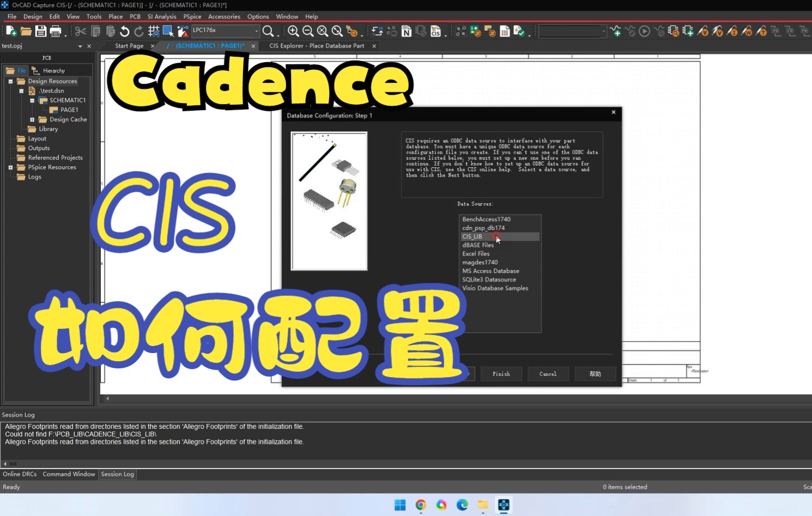Expand the Design Cache folder
Image resolution: width=812 pixels, height=516 pixels.
(x=32, y=119)
